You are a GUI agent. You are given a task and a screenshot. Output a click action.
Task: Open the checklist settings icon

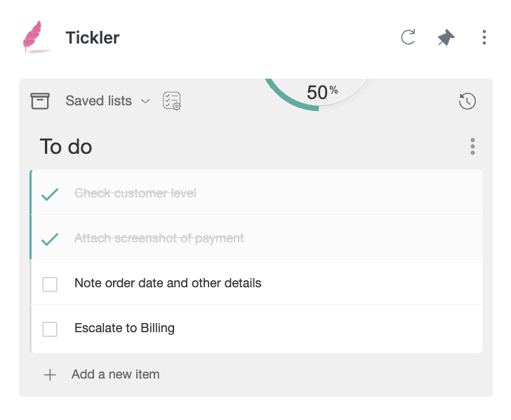point(172,100)
